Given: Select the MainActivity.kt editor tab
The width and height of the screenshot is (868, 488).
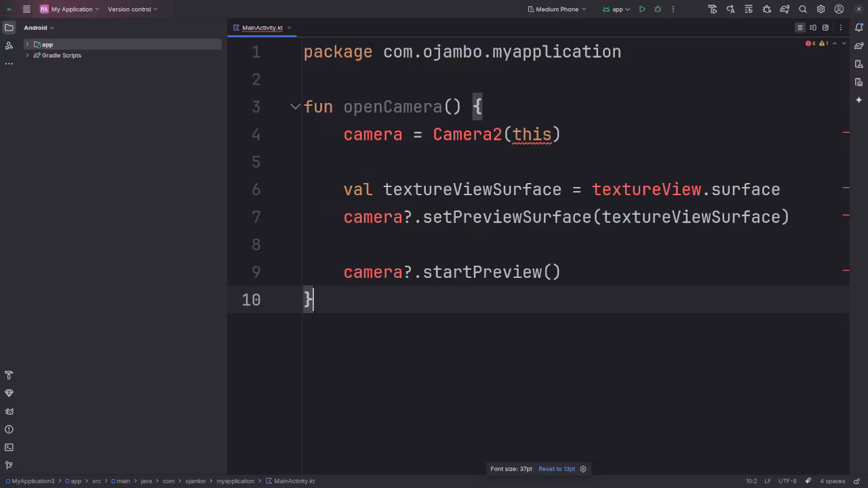Looking at the screenshot, I should pos(262,28).
